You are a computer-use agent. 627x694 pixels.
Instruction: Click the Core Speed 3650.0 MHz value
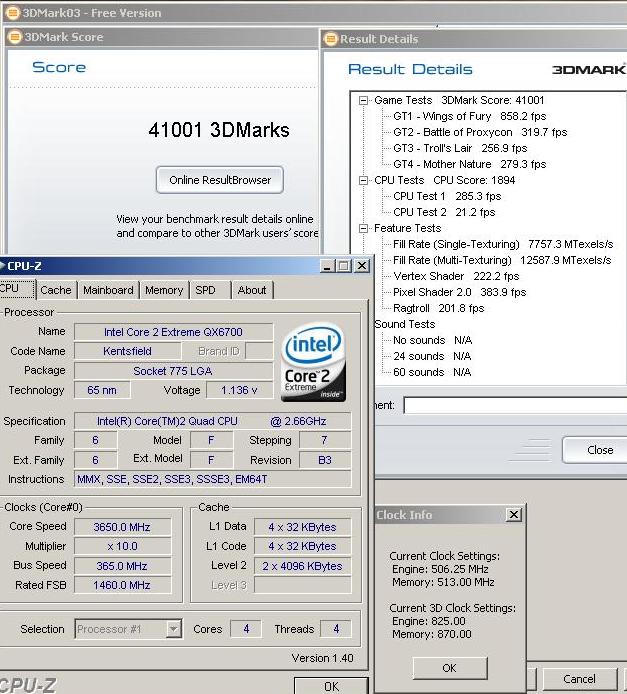pyautogui.click(x=123, y=527)
